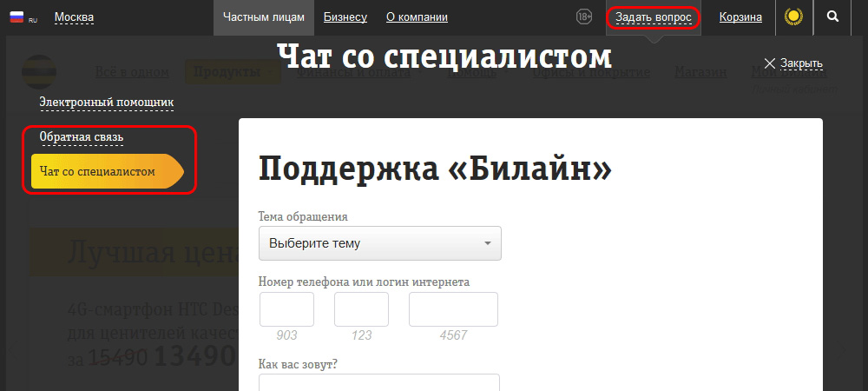Click the 18+ age restriction icon
Image resolution: width=868 pixels, height=391 pixels.
585,17
